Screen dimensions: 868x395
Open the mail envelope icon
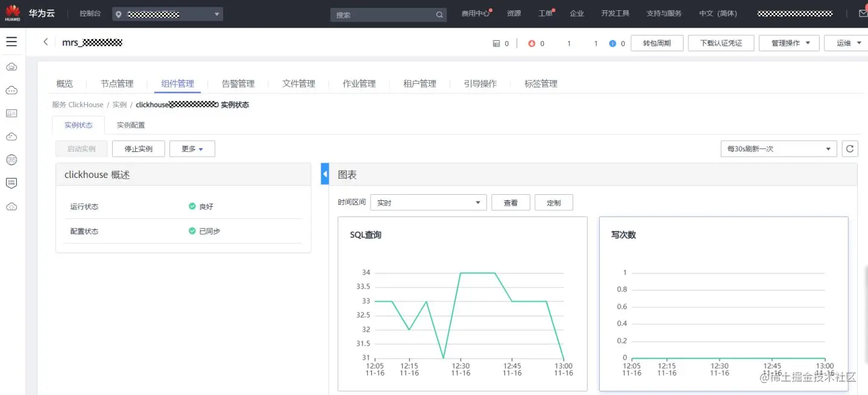pyautogui.click(x=863, y=13)
